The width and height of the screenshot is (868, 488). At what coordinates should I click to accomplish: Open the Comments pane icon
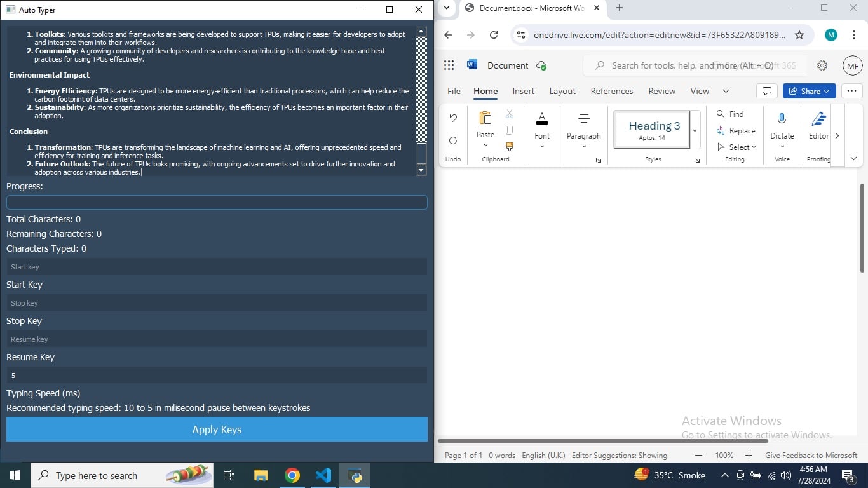pyautogui.click(x=767, y=91)
